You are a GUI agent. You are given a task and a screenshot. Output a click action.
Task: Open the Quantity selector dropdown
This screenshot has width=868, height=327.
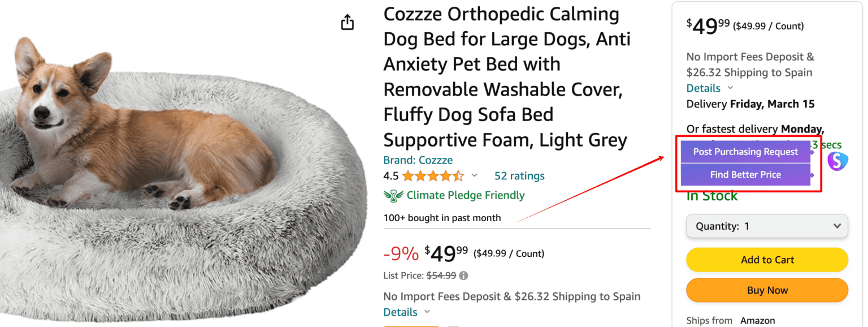tap(766, 226)
